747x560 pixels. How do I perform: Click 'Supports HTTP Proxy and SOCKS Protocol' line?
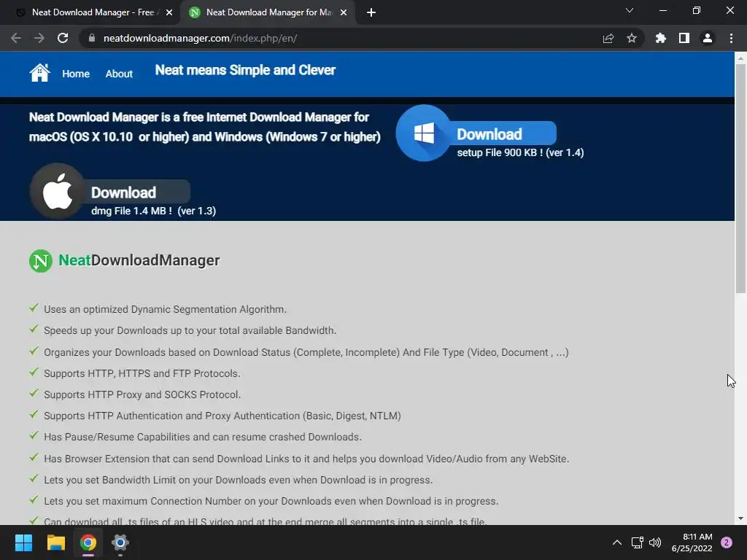coord(142,394)
